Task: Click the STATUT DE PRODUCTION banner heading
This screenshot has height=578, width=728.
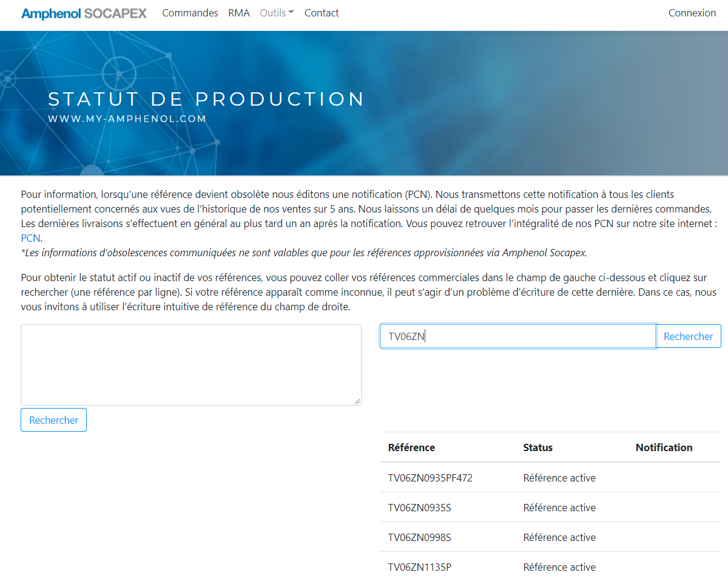Action: (x=206, y=99)
